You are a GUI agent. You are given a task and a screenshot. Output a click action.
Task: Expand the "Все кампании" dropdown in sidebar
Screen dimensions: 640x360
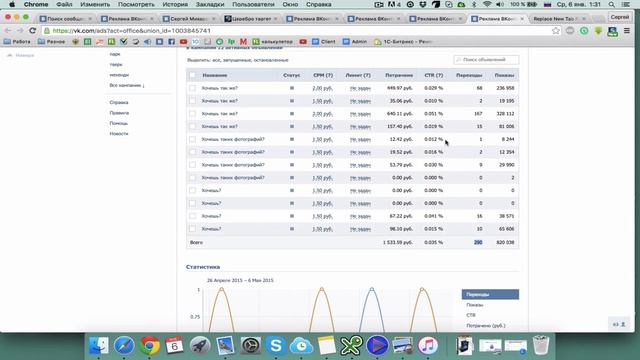click(x=127, y=85)
